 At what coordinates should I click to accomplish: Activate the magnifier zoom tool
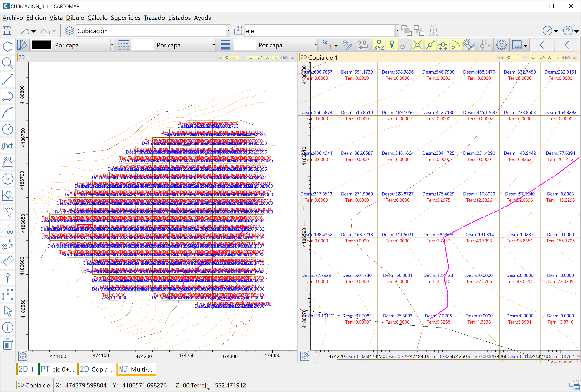pyautogui.click(x=7, y=63)
